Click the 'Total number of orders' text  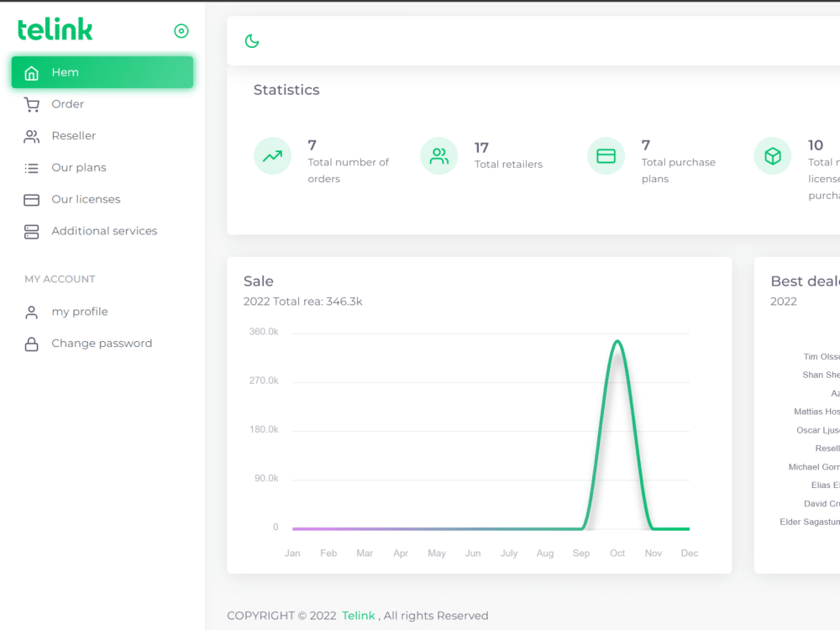(x=349, y=171)
